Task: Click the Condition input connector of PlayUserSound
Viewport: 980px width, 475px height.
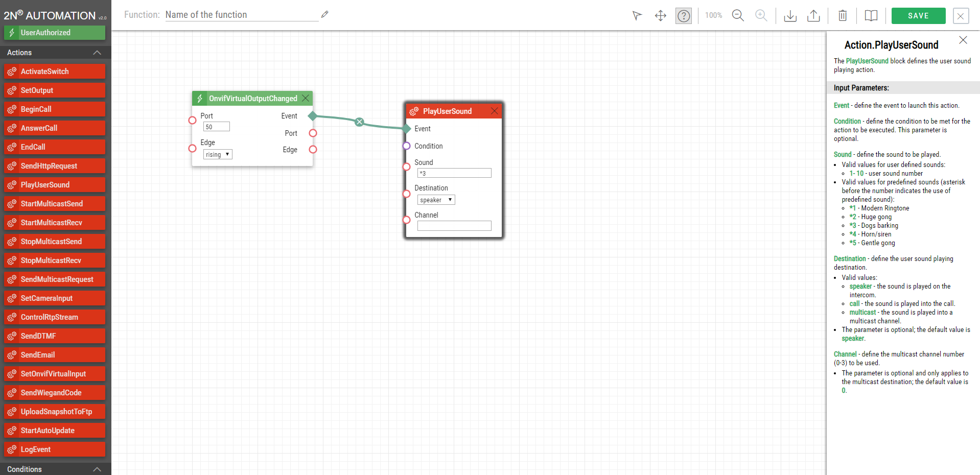Action: click(x=407, y=146)
